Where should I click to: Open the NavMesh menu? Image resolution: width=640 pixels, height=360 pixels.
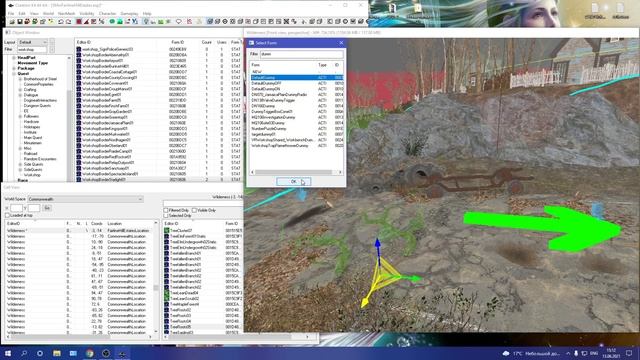pos(67,13)
